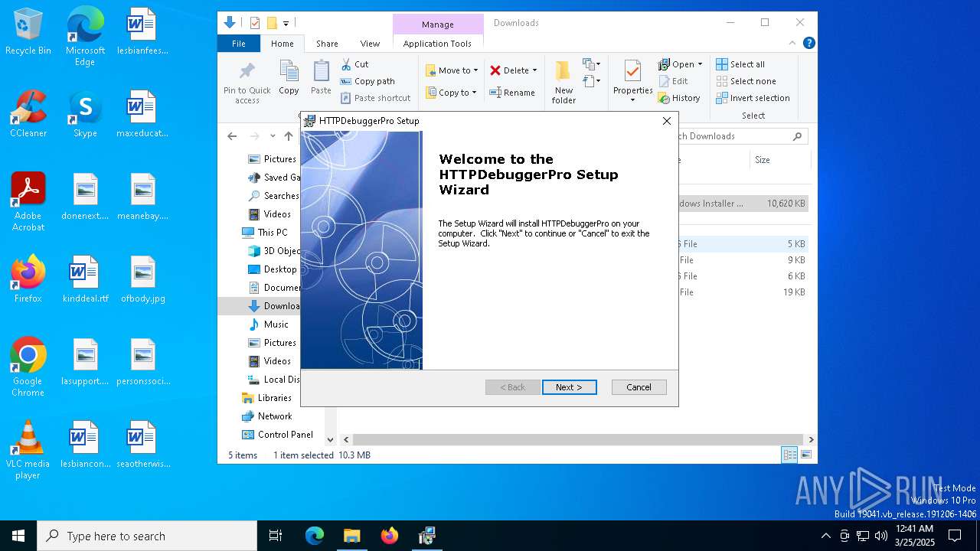The height and width of the screenshot is (551, 980).
Task: Click the horizontal scrollbar in Explorer
Action: click(578, 440)
